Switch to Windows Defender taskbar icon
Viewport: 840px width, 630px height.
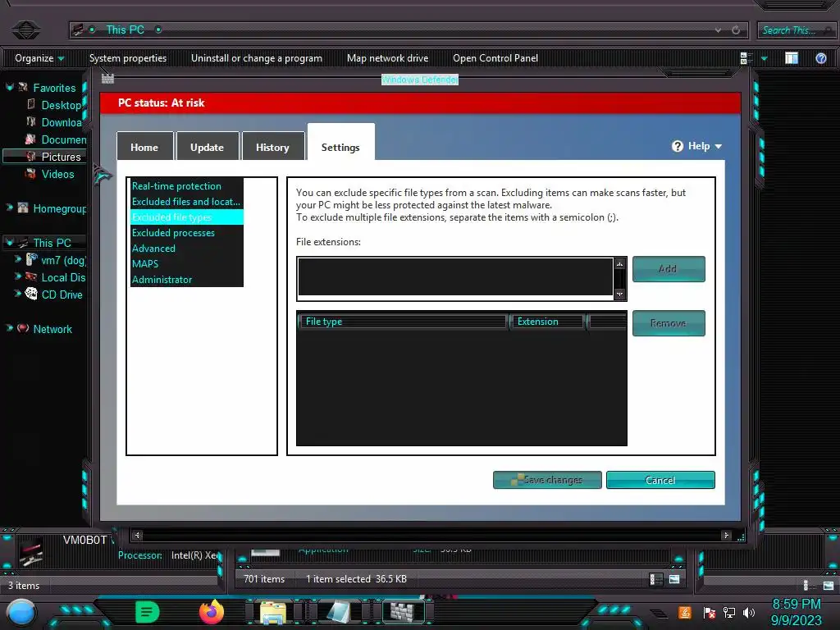click(403, 612)
